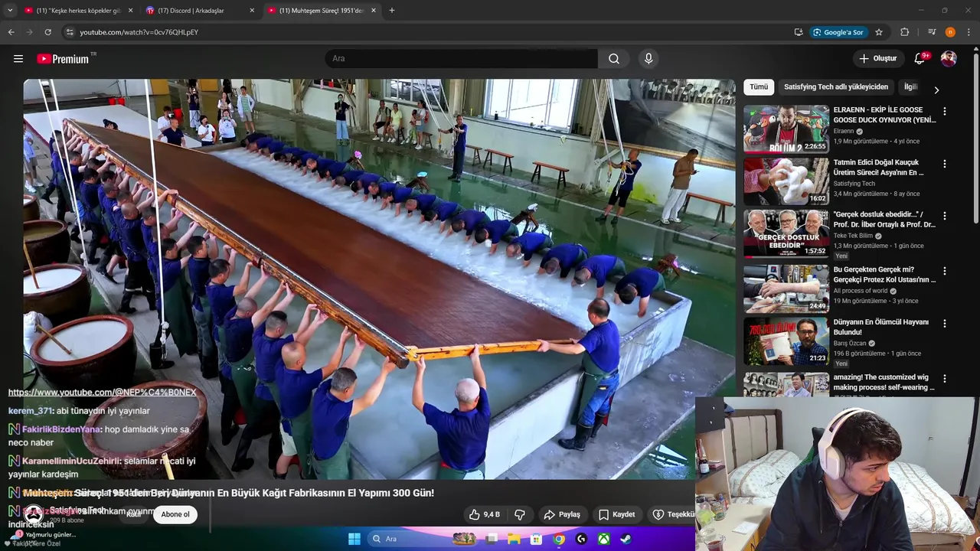Open ELRAENN Goose Goose Duck thumbnail
The width and height of the screenshot is (980, 551).
click(x=786, y=129)
